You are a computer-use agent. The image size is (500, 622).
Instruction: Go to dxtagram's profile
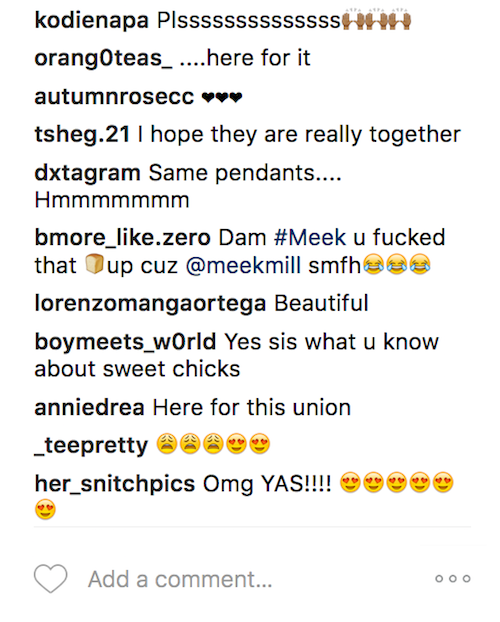click(87, 173)
